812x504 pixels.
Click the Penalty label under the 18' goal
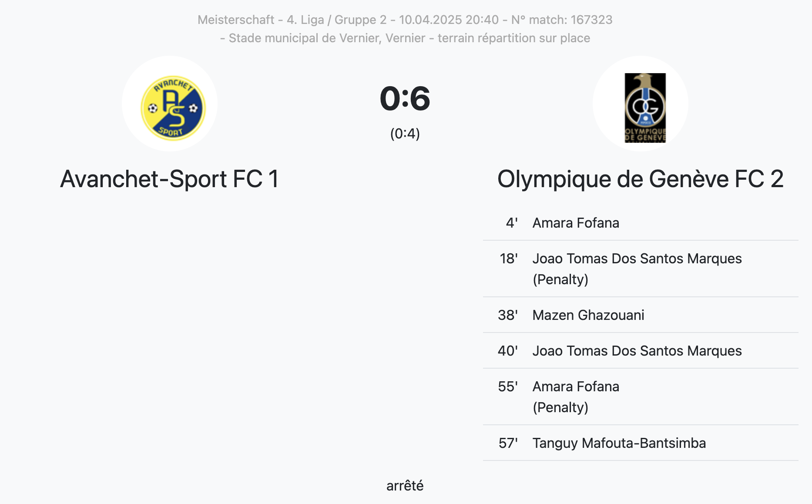click(x=560, y=279)
